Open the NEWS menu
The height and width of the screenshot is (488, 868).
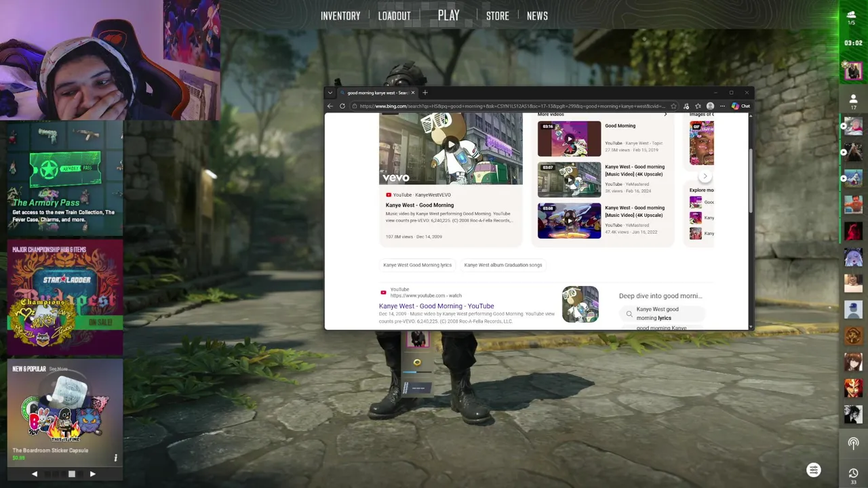point(537,16)
